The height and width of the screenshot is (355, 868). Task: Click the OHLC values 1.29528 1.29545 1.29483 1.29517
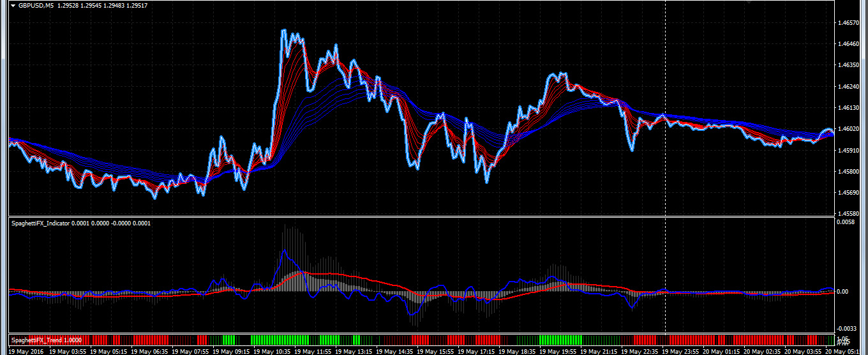(102, 6)
